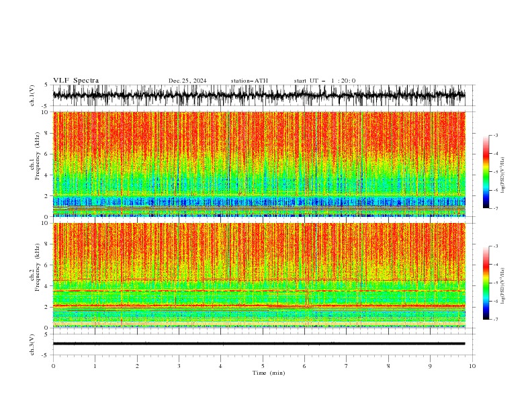
Task: Click the time axis tick "7"
Action: [347, 366]
